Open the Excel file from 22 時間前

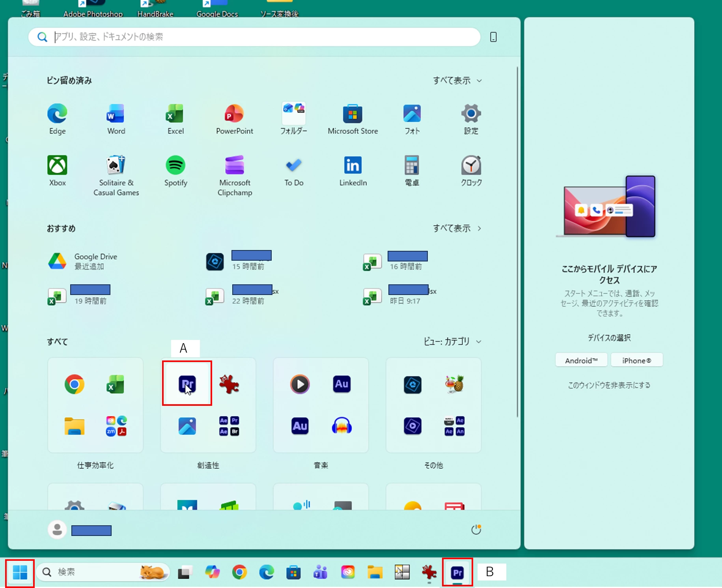[242, 295]
